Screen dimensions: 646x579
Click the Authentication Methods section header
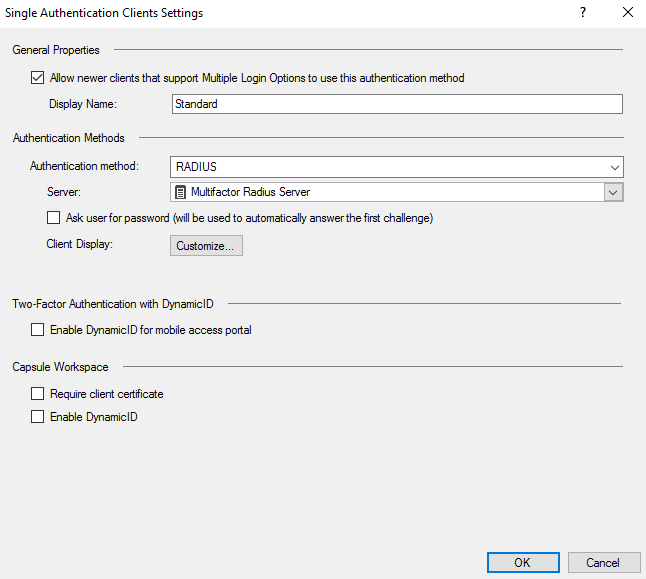click(68, 138)
